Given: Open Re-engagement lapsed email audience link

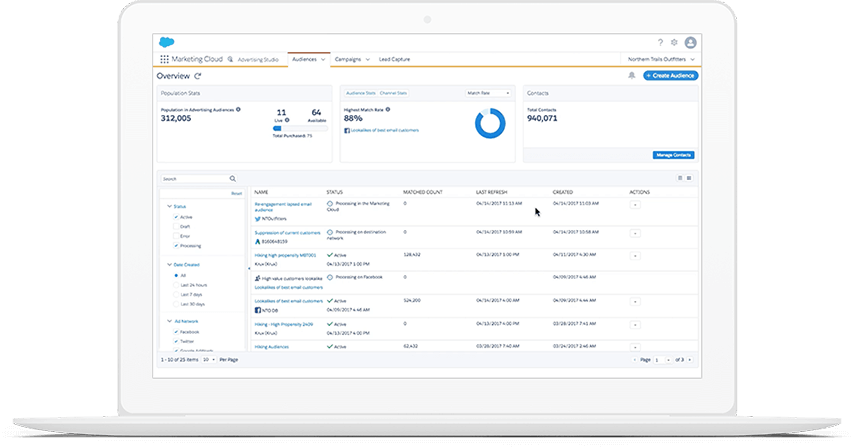Looking at the screenshot, I should 283,207.
